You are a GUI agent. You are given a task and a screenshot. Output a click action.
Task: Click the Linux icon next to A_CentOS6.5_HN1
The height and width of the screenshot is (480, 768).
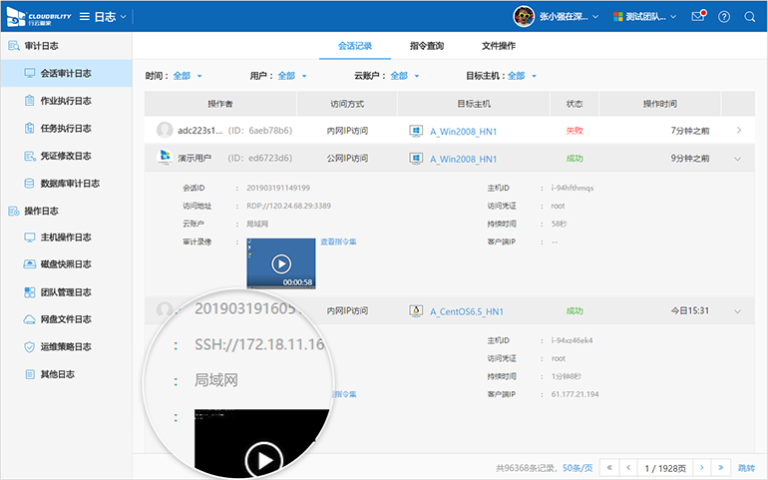point(416,311)
